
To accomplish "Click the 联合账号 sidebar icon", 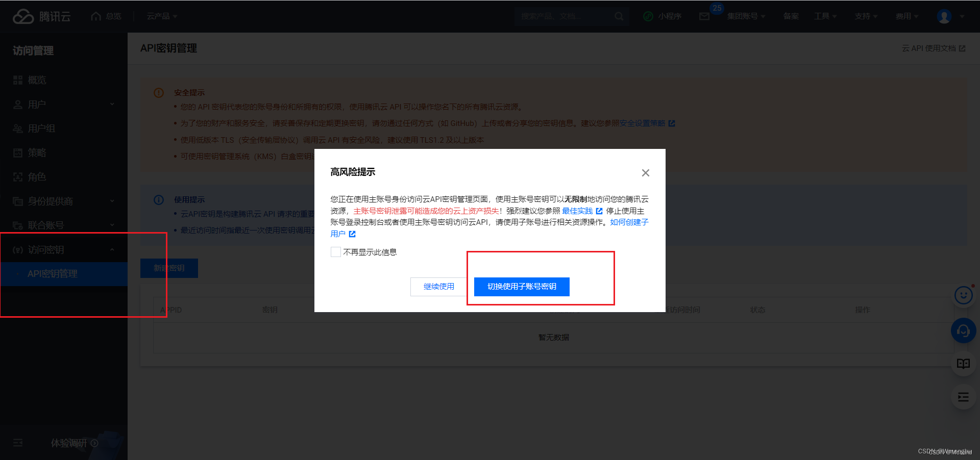I will tap(18, 225).
